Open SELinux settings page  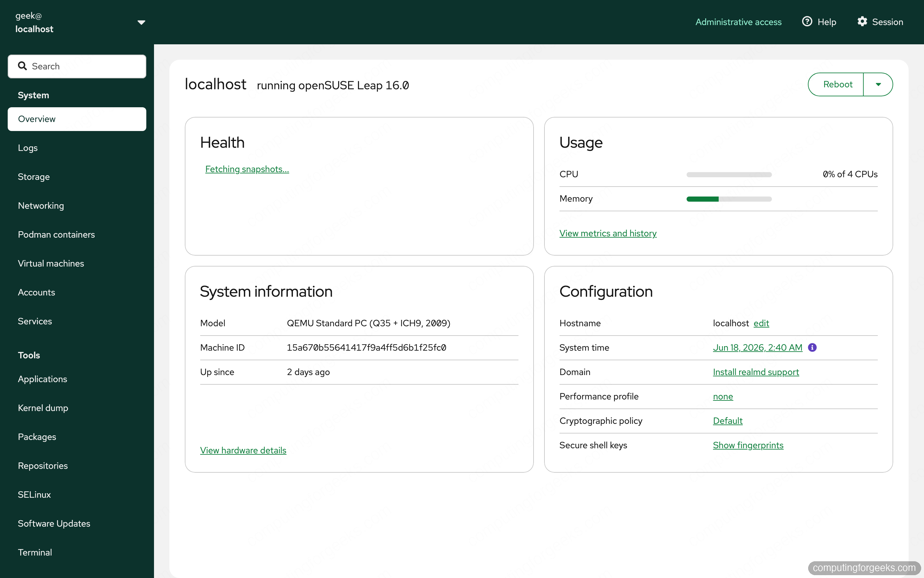coord(77,494)
